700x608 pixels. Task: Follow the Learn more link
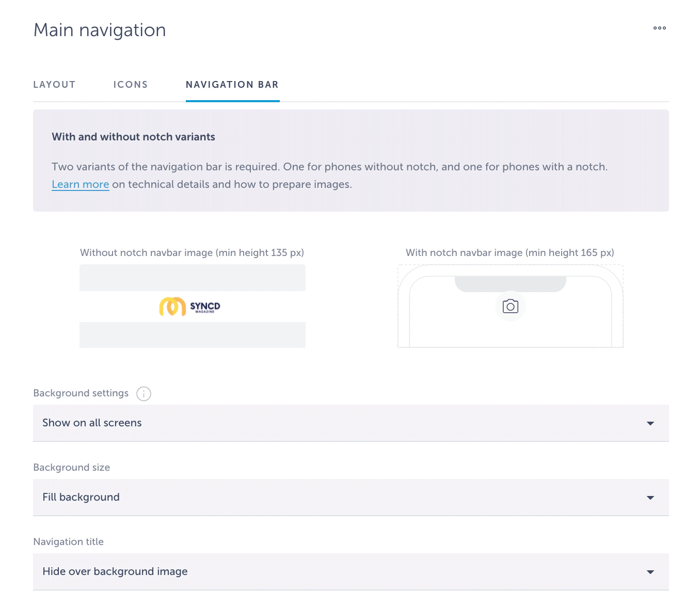(x=81, y=184)
